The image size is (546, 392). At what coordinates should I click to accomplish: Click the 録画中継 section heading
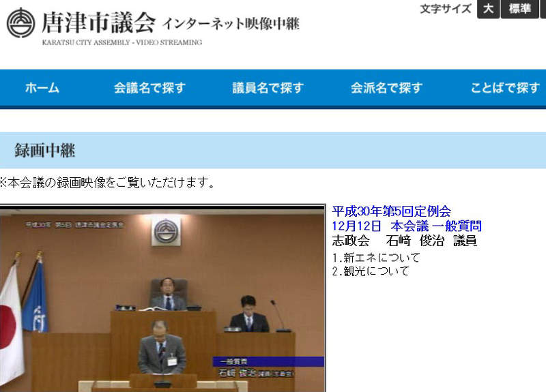pos(45,151)
